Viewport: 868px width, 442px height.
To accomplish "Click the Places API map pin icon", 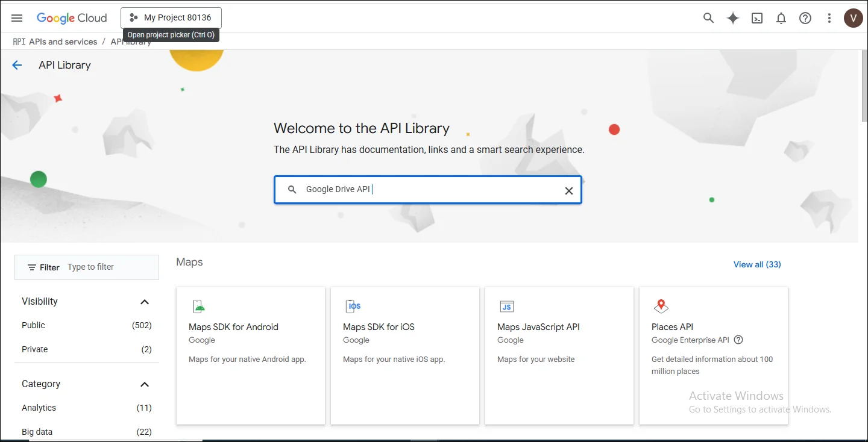I will tap(661, 307).
